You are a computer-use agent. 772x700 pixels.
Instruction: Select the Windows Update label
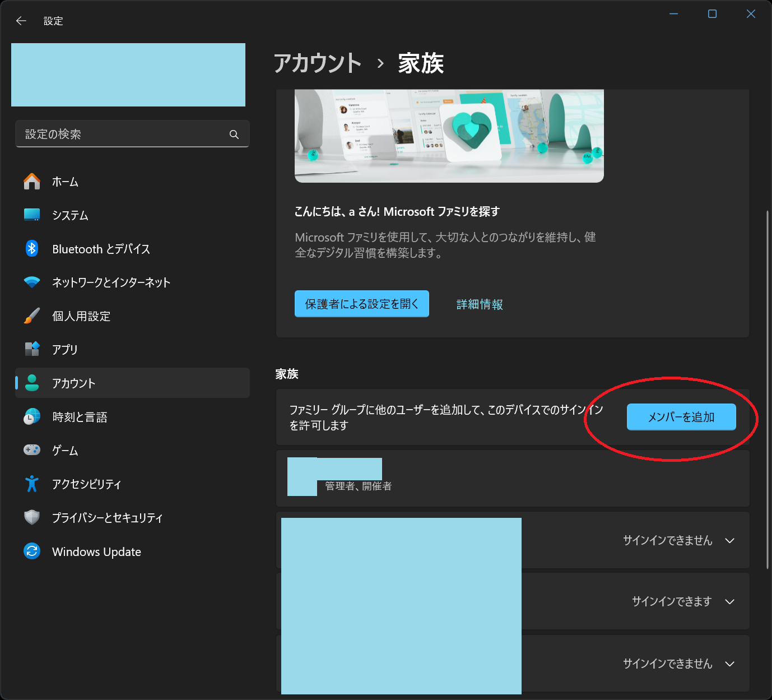coord(96,551)
